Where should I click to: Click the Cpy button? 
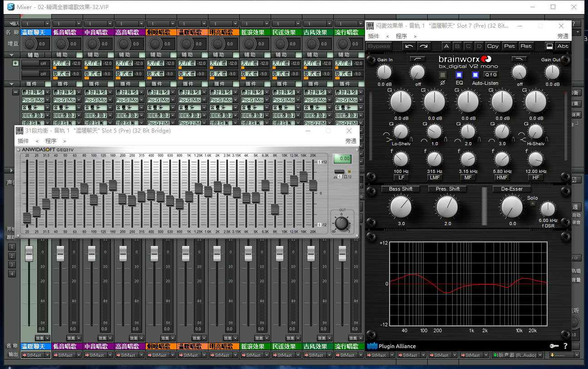(x=493, y=46)
